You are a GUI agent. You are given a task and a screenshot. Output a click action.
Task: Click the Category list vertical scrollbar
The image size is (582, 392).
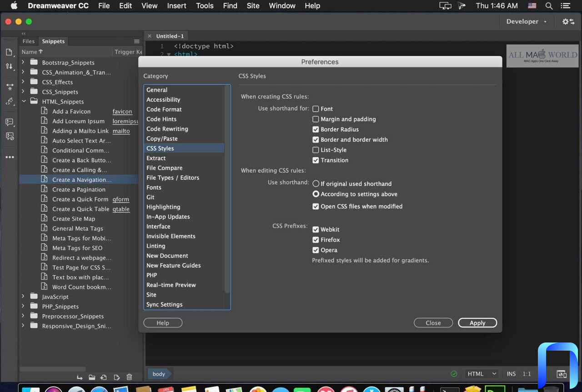(x=227, y=189)
